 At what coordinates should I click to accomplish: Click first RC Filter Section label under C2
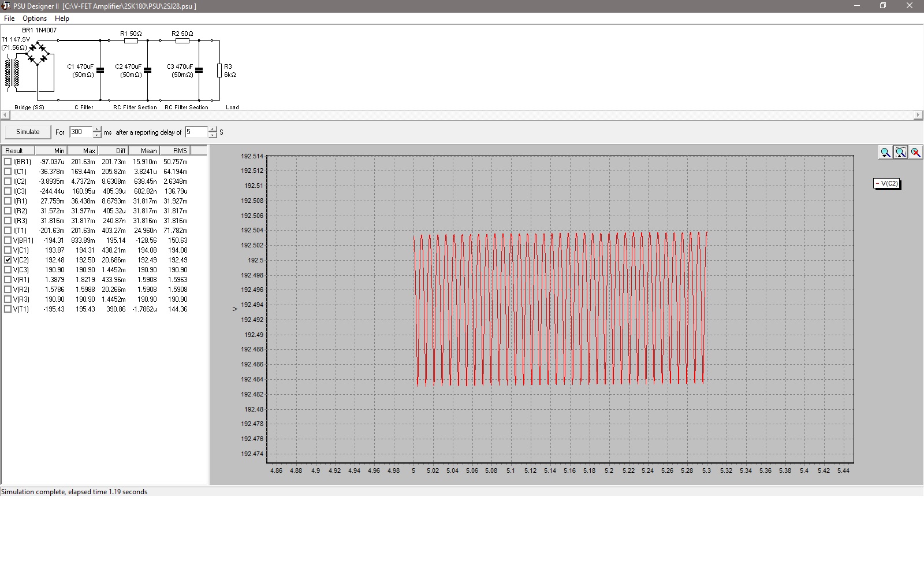135,108
